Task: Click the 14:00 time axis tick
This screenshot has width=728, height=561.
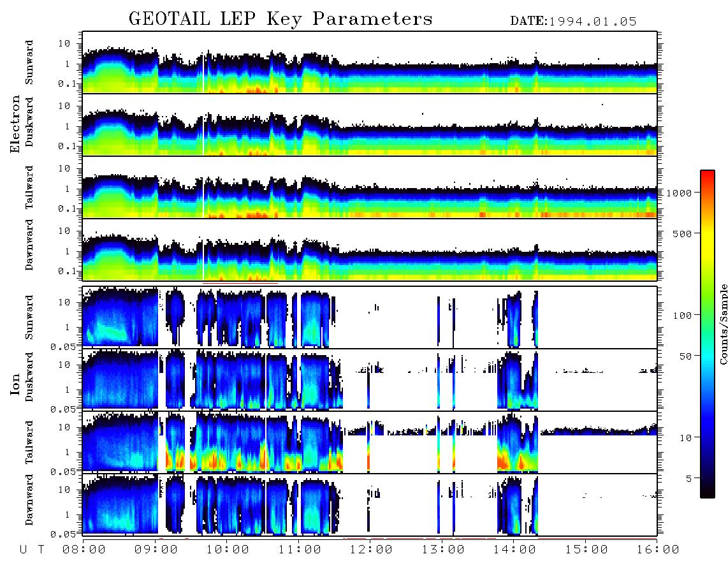Action: [x=514, y=550]
